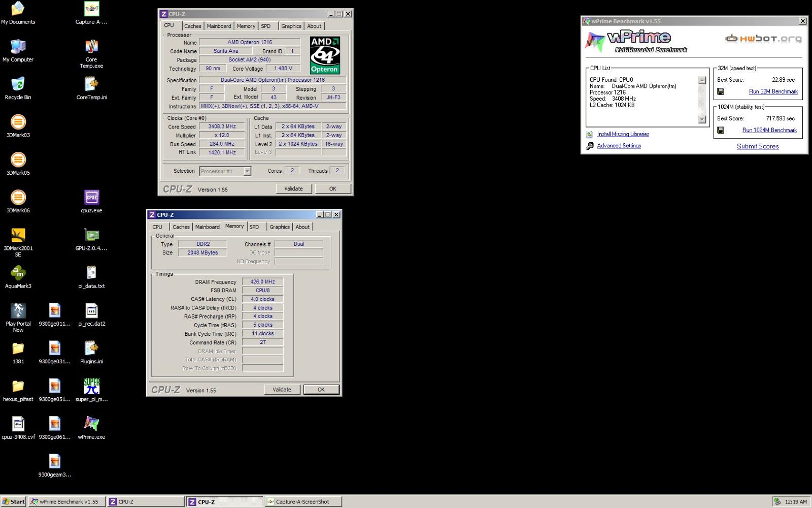The image size is (812, 508).
Task: Open My Documents desktop icon
Action: pos(18,13)
